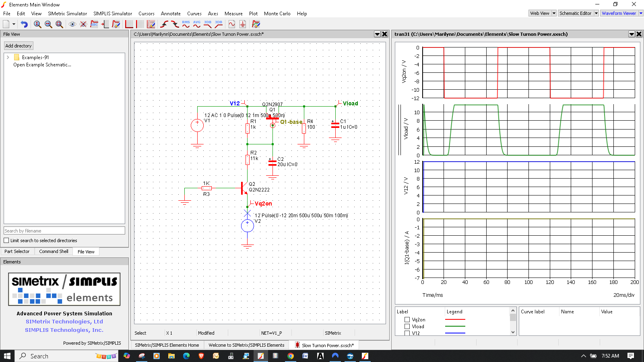Expand the Examples-91 folder
644x362 pixels.
[8, 58]
